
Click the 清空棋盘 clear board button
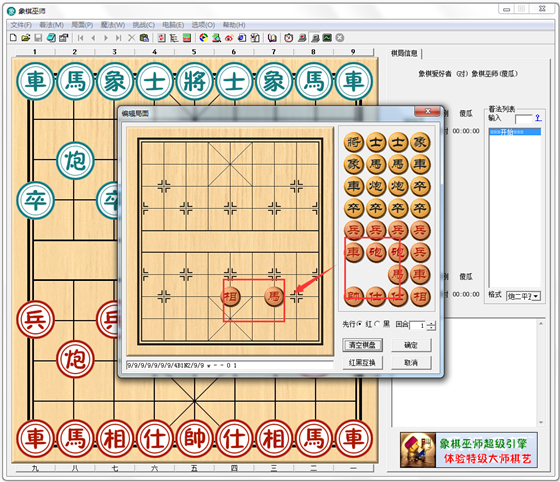[362, 345]
